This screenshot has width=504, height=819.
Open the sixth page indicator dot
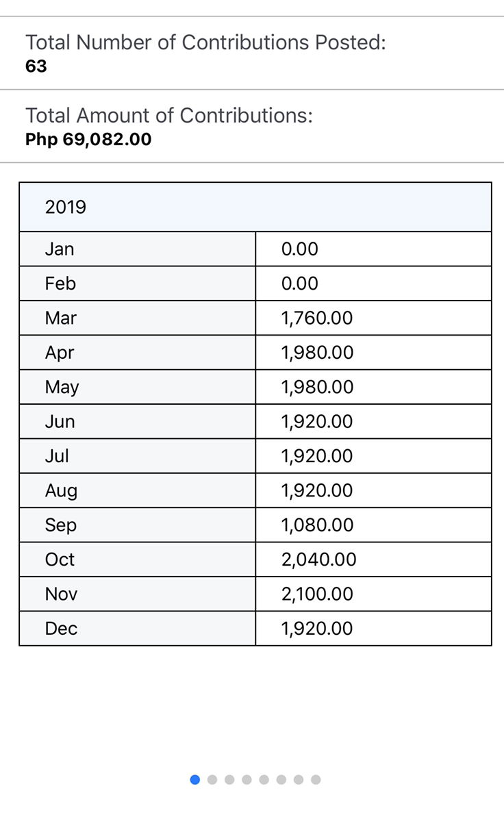point(281,779)
